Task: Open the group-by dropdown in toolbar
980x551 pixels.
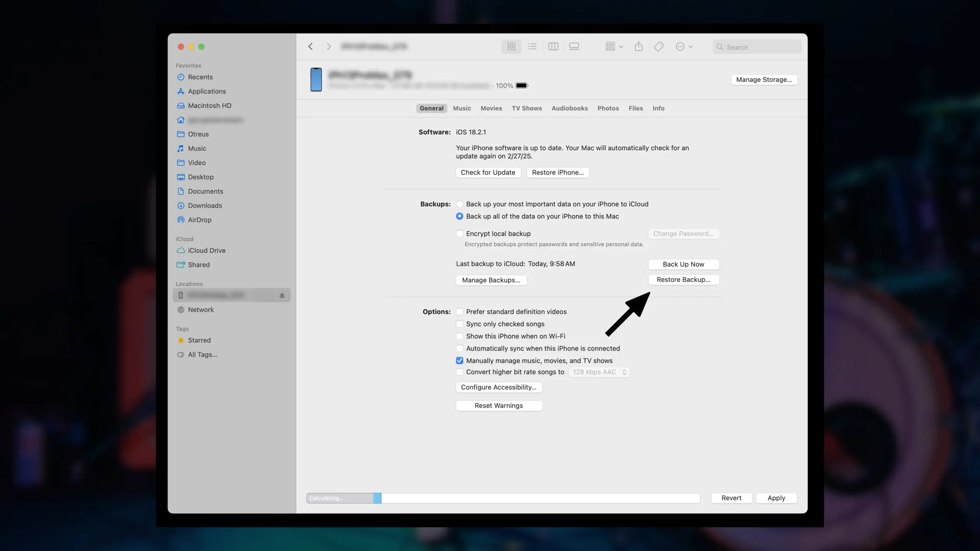Action: 614,47
